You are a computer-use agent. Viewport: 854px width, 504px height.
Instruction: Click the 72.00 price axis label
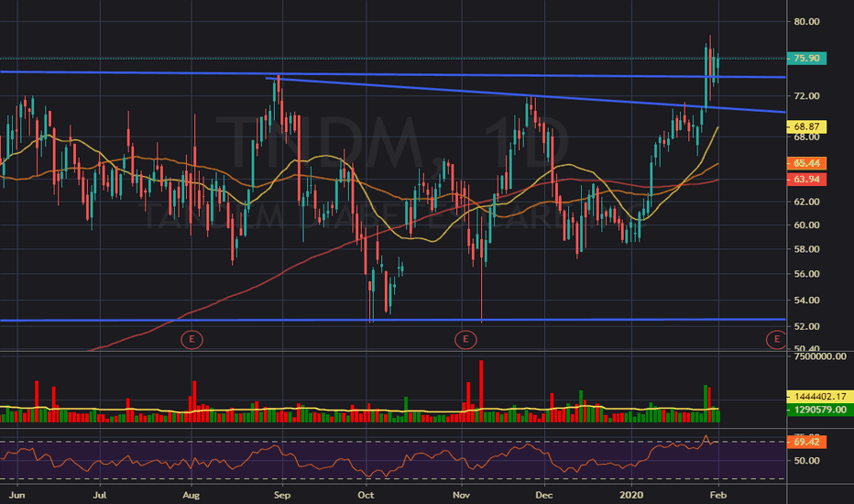tap(806, 96)
